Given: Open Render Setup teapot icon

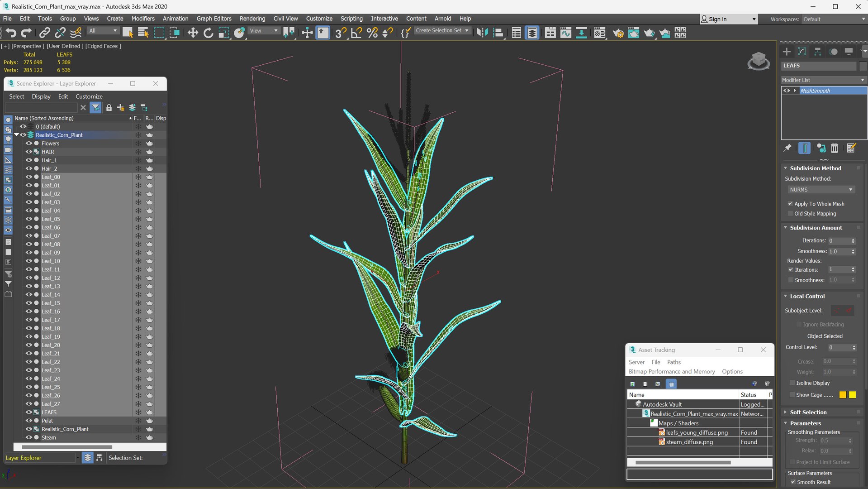Looking at the screenshot, I should 618,33.
